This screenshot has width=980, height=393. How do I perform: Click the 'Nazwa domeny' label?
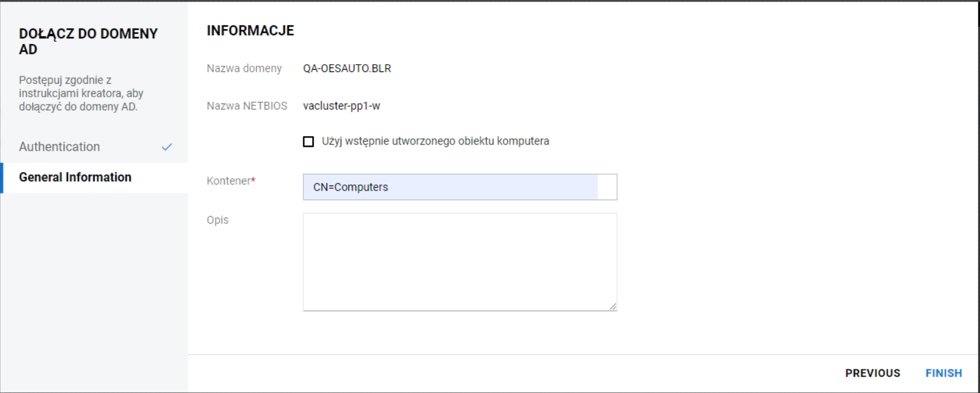pos(244,69)
